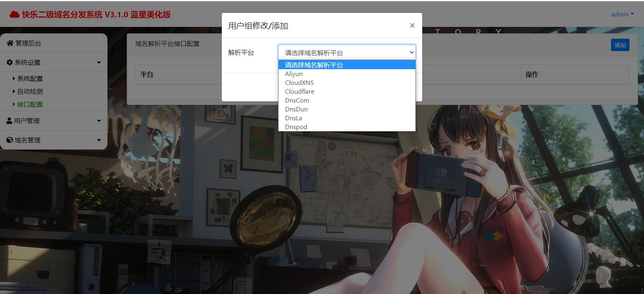Click the blue 添加 button
The height and width of the screenshot is (294, 644).
pos(620,45)
